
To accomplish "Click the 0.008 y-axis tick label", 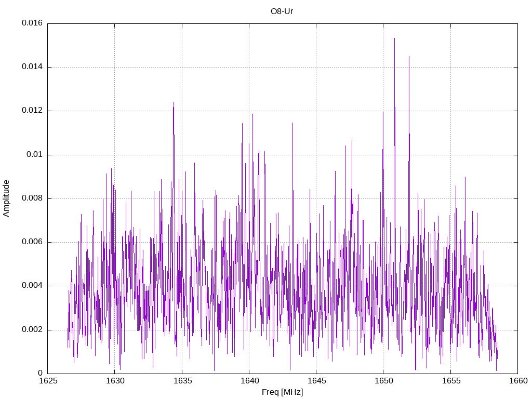I will pyautogui.click(x=32, y=198).
